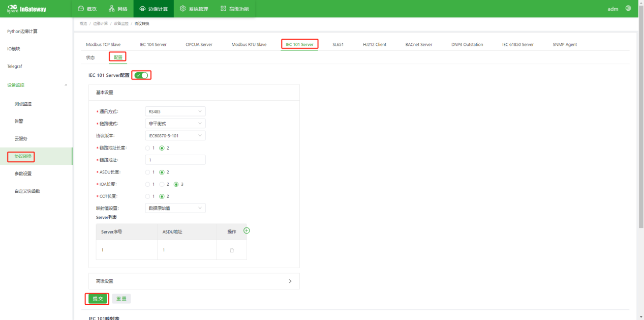This screenshot has height=320, width=644.
Task: Disable the IEC 101 Server toggle
Action: pos(141,75)
